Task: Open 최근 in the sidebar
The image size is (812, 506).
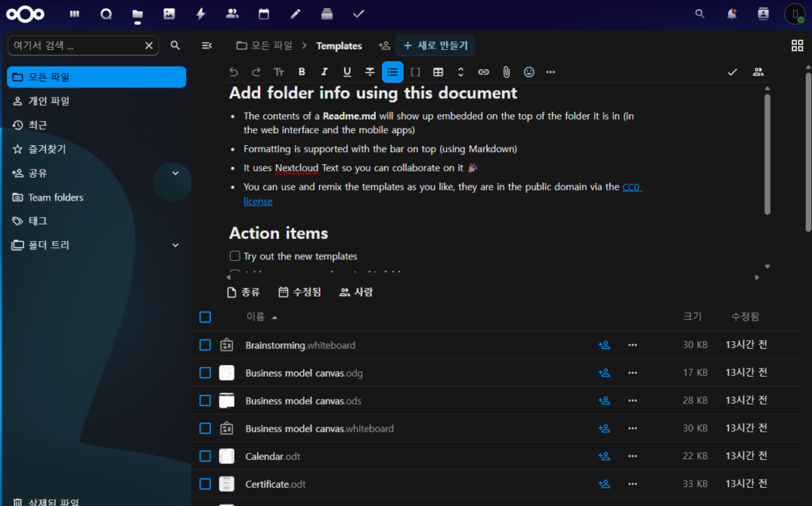Action: click(38, 125)
